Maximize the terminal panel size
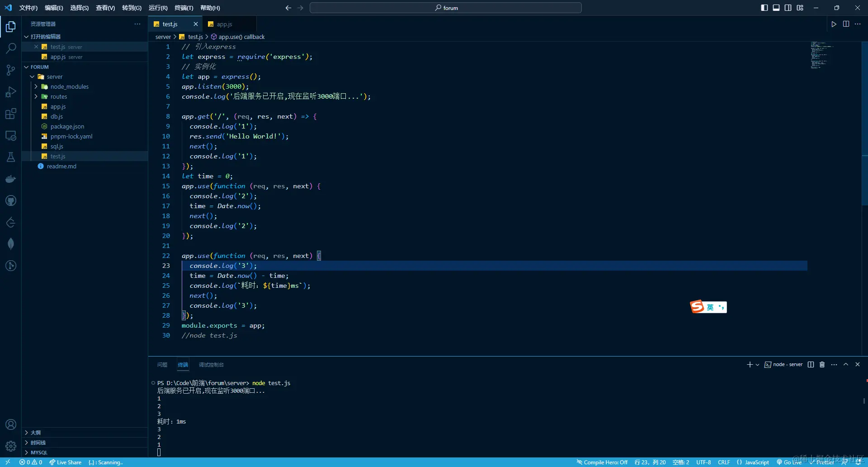Viewport: 868px width, 467px height. pos(846,364)
